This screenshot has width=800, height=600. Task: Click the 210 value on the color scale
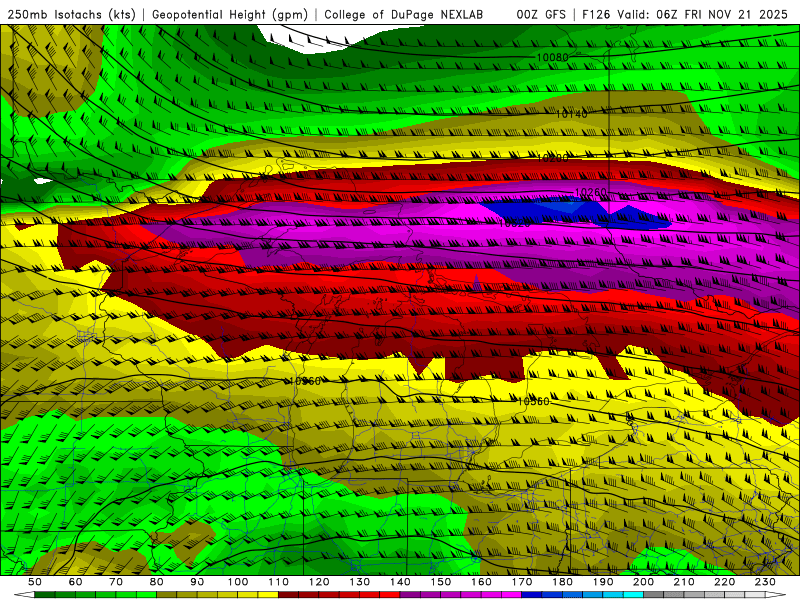click(684, 582)
